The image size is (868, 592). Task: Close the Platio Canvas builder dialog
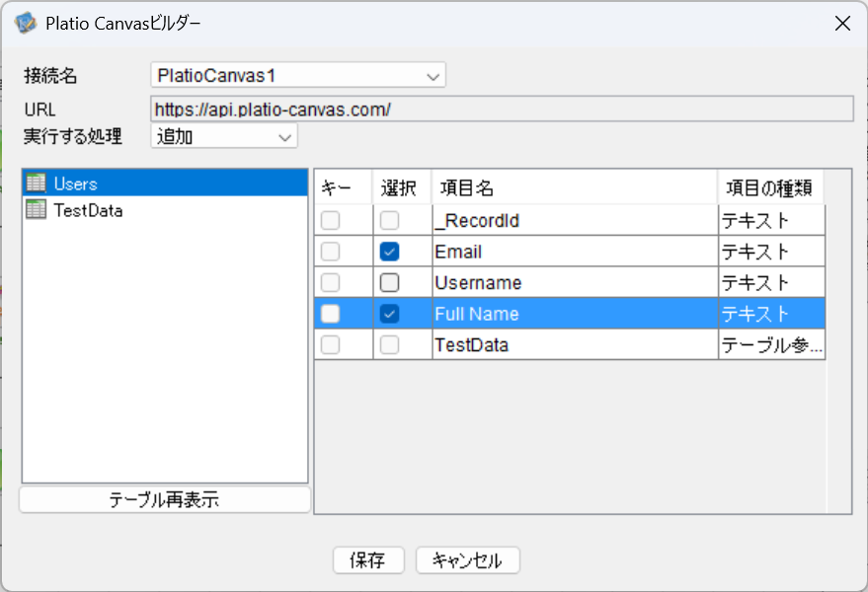(x=842, y=24)
